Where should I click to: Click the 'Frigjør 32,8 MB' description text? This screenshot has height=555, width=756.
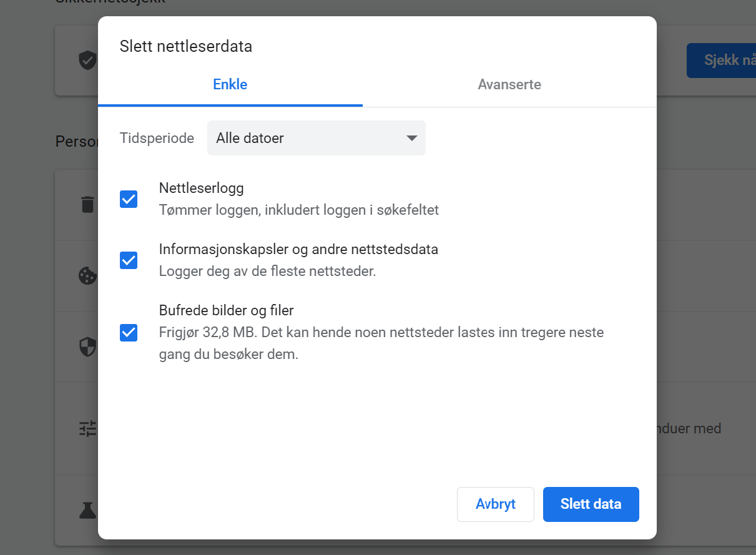(381, 343)
